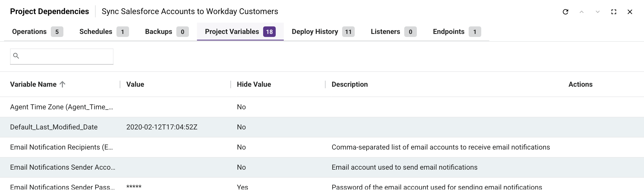
Task: Select the Default_Last_Modified_Date variable
Action: pyautogui.click(x=54, y=127)
